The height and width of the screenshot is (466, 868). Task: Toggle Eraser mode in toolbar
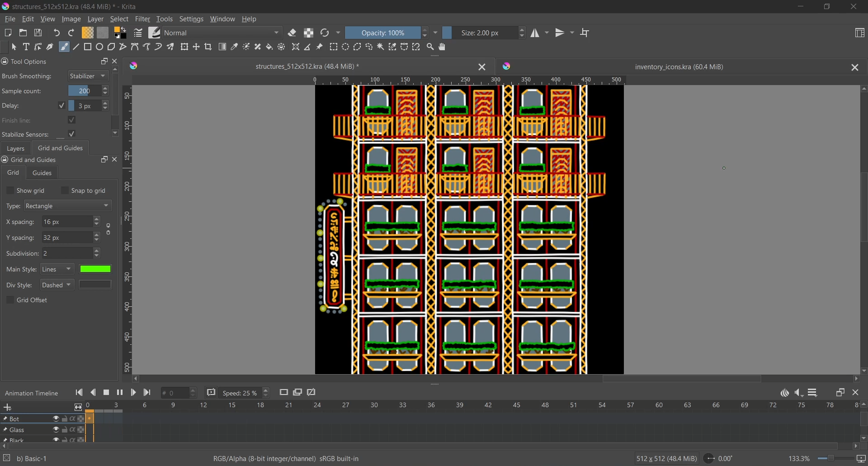293,33
